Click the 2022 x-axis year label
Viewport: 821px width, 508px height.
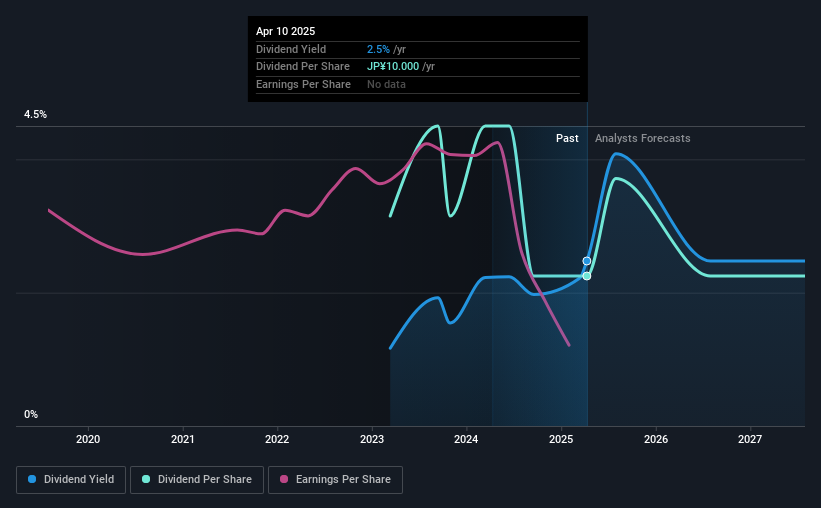click(x=277, y=439)
